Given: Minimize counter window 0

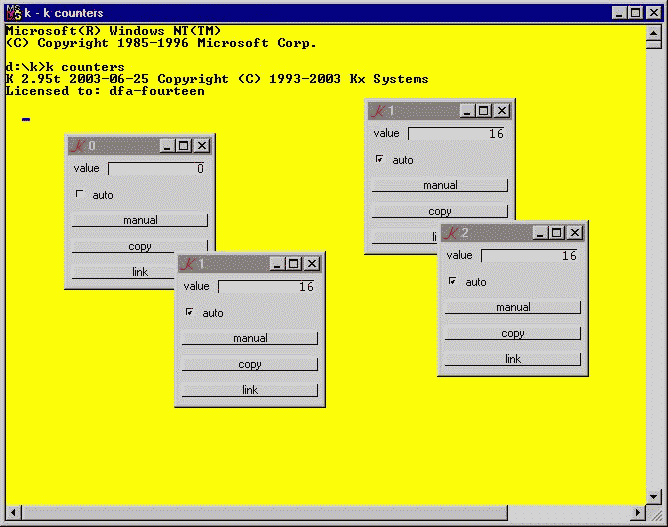Looking at the screenshot, I should (167, 146).
